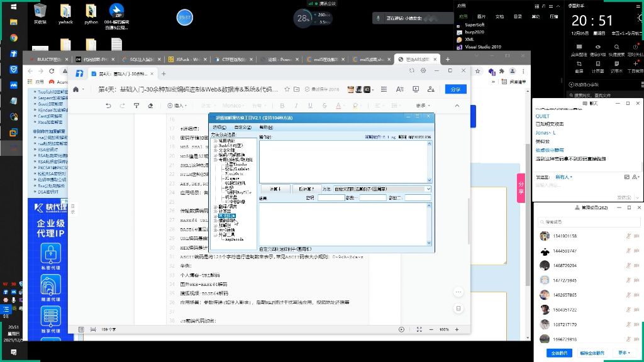Viewport: 644px width, 362px height.
Task: Open the font color picker
Action: click(x=338, y=106)
